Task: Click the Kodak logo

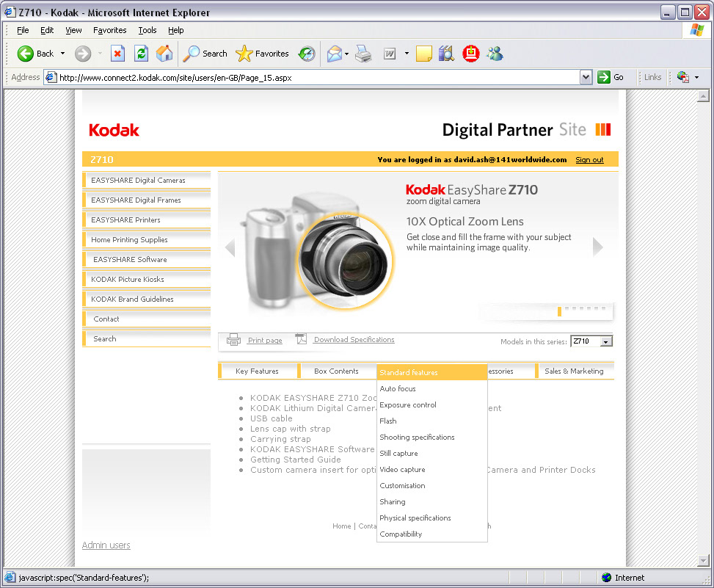Action: [114, 130]
